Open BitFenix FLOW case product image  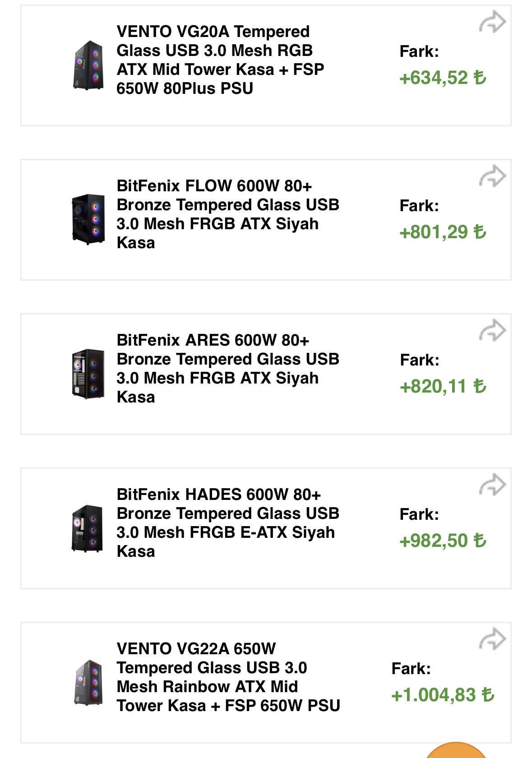(88, 219)
